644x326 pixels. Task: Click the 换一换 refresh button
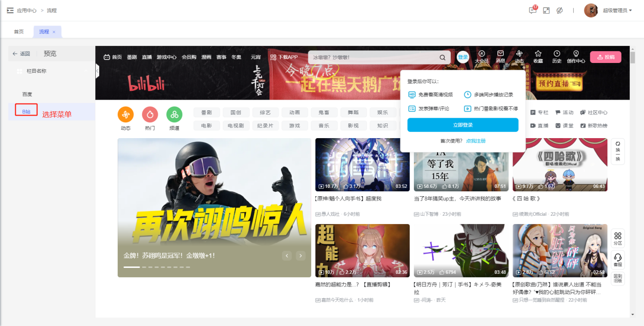pyautogui.click(x=618, y=151)
